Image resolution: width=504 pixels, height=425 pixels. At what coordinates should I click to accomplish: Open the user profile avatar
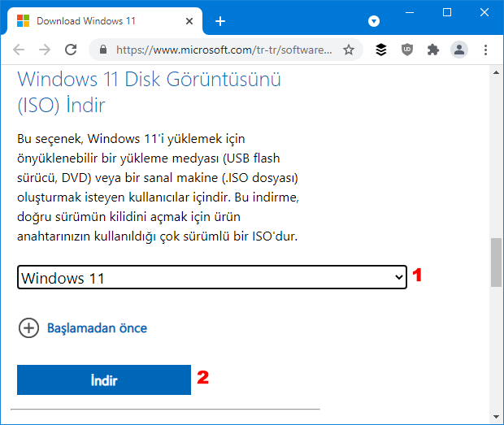(x=459, y=50)
